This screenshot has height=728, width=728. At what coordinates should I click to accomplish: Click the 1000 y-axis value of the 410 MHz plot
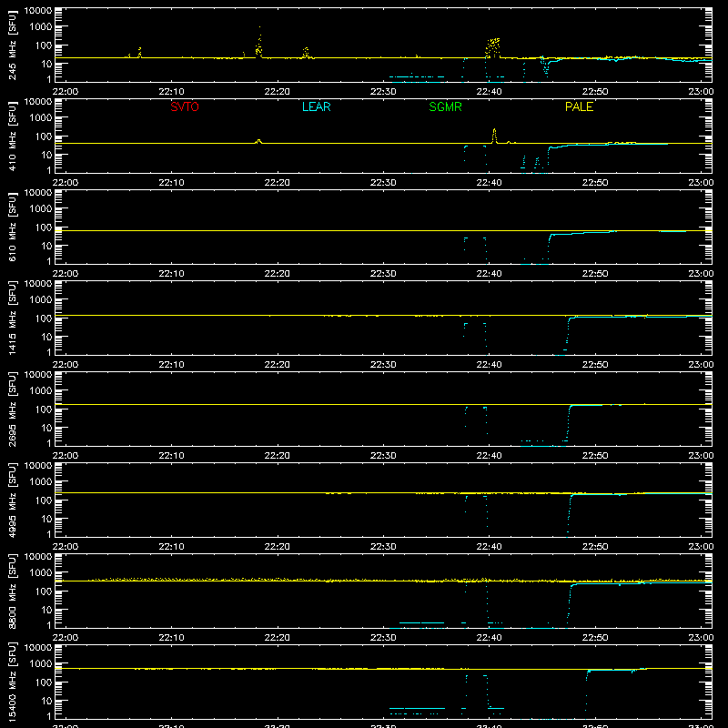41,118
